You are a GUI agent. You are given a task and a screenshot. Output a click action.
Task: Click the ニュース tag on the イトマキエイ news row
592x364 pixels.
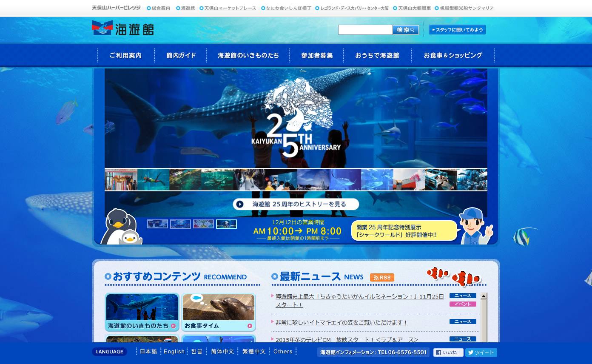click(x=463, y=321)
